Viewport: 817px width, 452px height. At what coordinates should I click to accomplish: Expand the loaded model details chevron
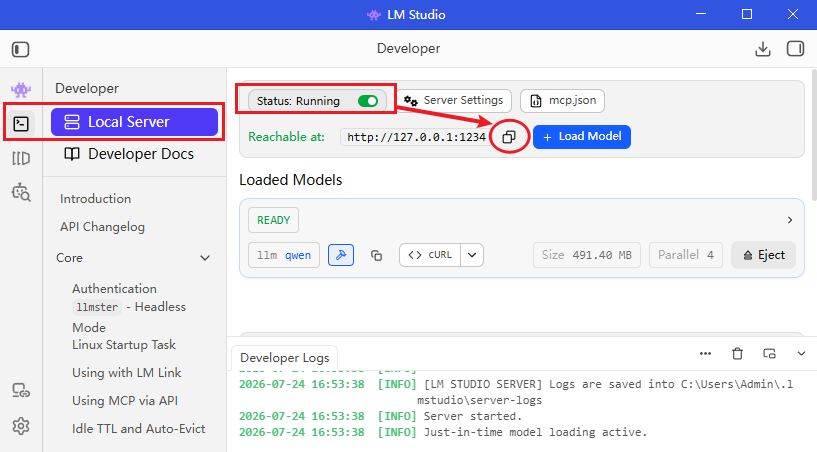[x=790, y=220]
